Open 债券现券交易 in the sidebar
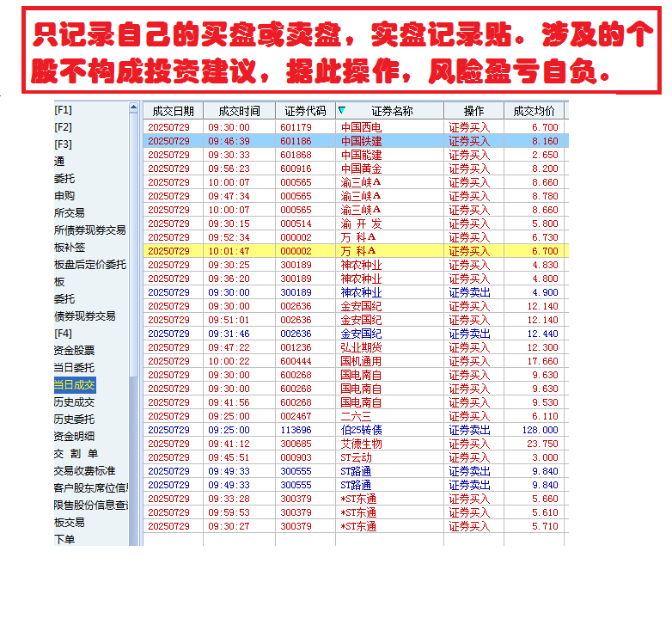 [84, 316]
